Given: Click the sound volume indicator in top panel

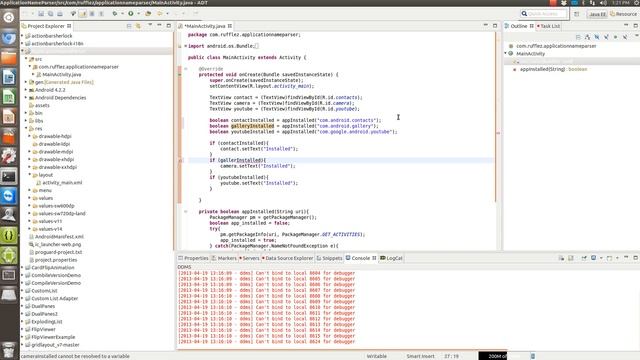Looking at the screenshot, I should tap(603, 3).
